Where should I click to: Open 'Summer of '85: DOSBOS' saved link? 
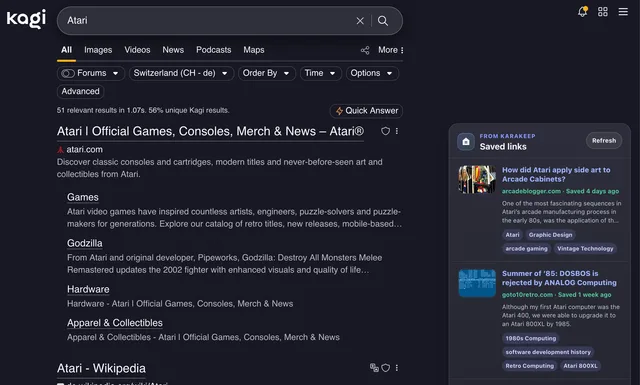click(x=559, y=278)
